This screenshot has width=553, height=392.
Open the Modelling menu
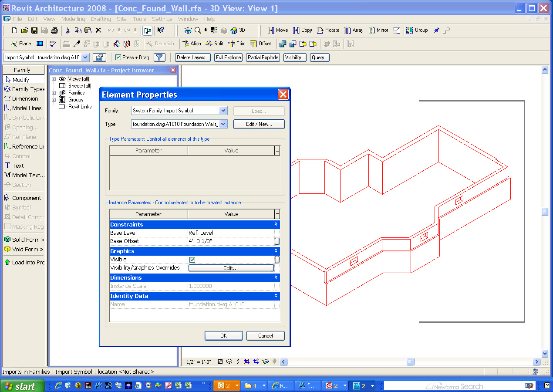pyautogui.click(x=73, y=19)
